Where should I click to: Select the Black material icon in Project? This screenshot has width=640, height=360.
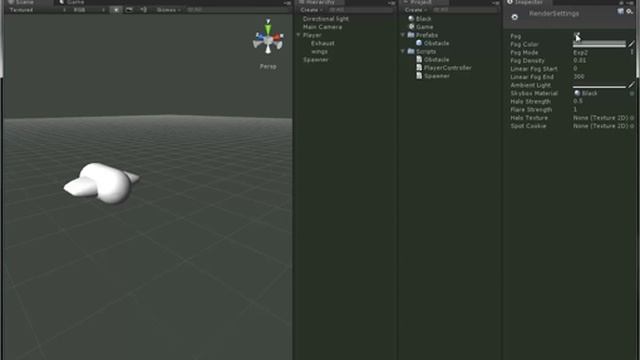click(x=411, y=19)
